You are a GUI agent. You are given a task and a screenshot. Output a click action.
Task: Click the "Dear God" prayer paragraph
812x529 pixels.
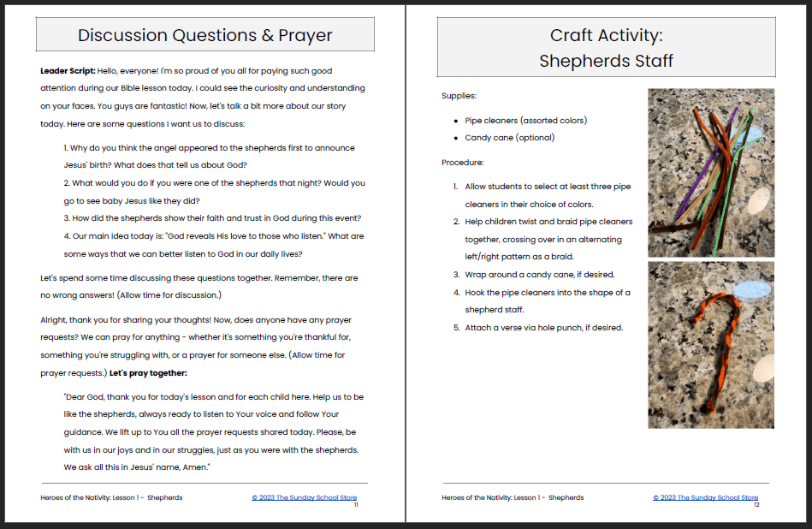[x=213, y=432]
